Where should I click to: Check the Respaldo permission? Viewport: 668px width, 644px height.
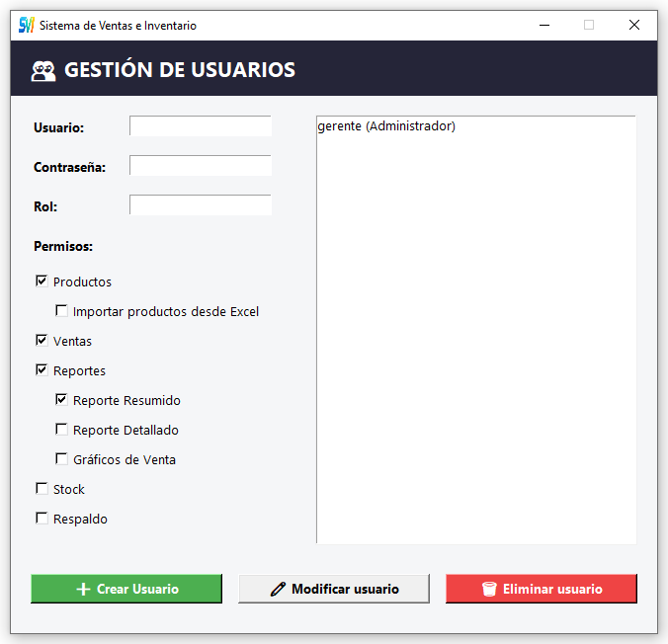(42, 519)
